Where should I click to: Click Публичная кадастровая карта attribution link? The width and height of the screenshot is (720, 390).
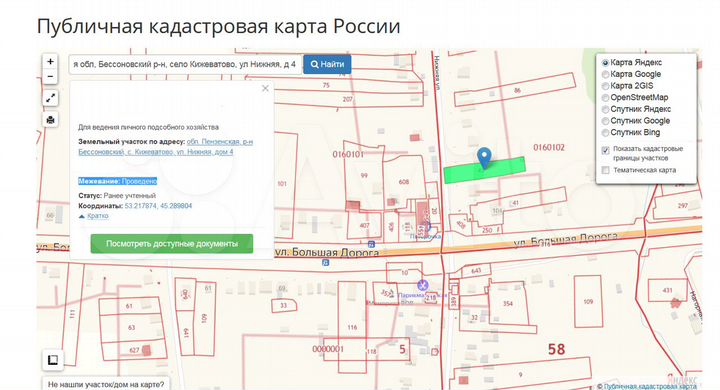(x=650, y=386)
